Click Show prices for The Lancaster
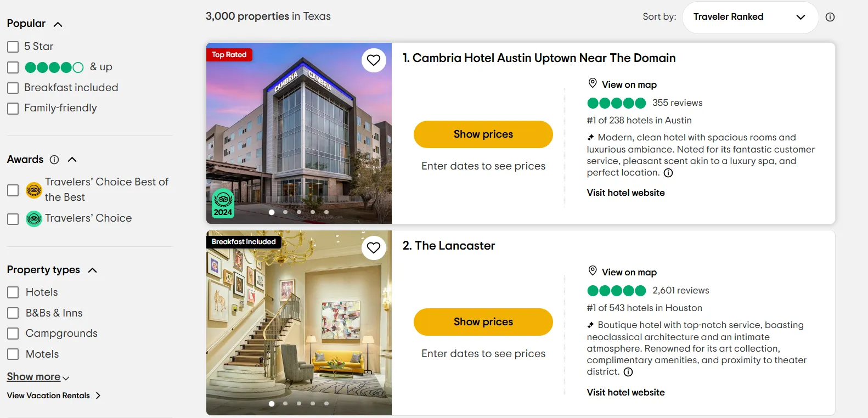 [x=483, y=322]
